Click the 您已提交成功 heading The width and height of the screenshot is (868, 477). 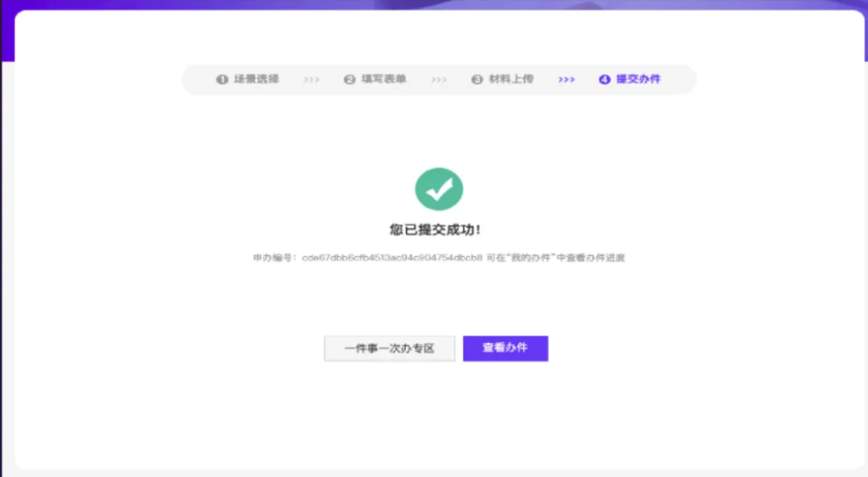click(436, 229)
